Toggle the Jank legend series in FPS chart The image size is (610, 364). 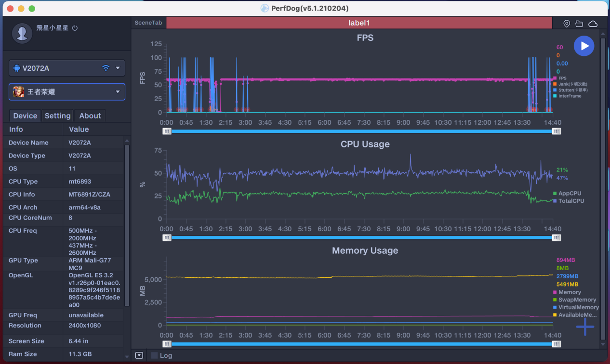coord(570,84)
